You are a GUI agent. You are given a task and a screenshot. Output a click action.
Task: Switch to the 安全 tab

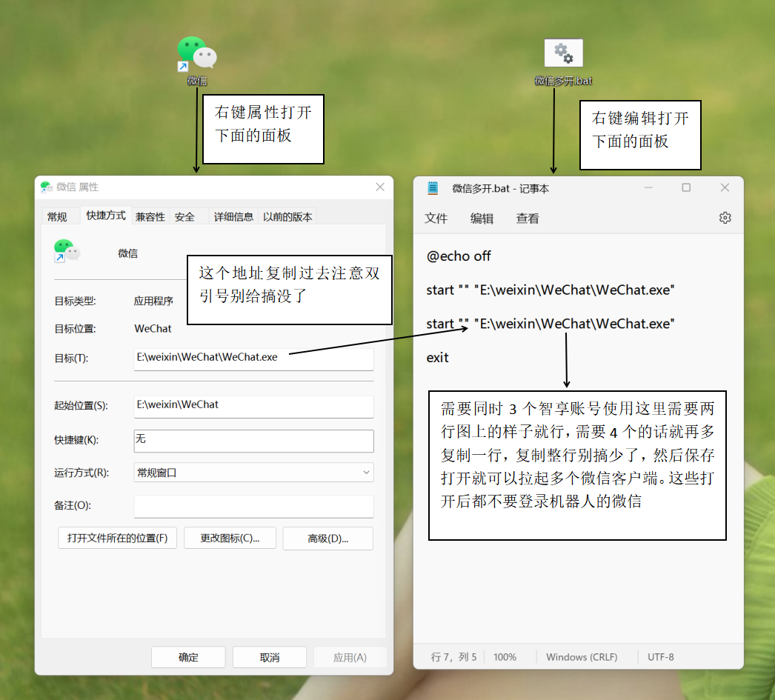[184, 217]
